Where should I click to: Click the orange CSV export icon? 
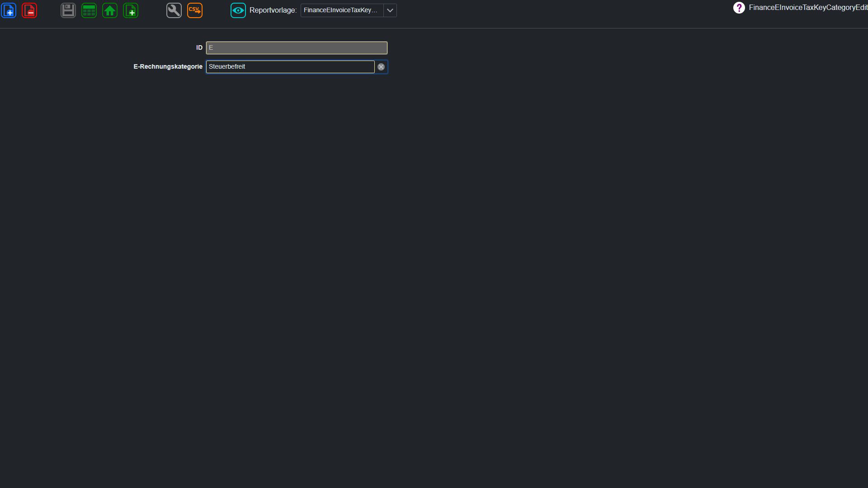[195, 10]
